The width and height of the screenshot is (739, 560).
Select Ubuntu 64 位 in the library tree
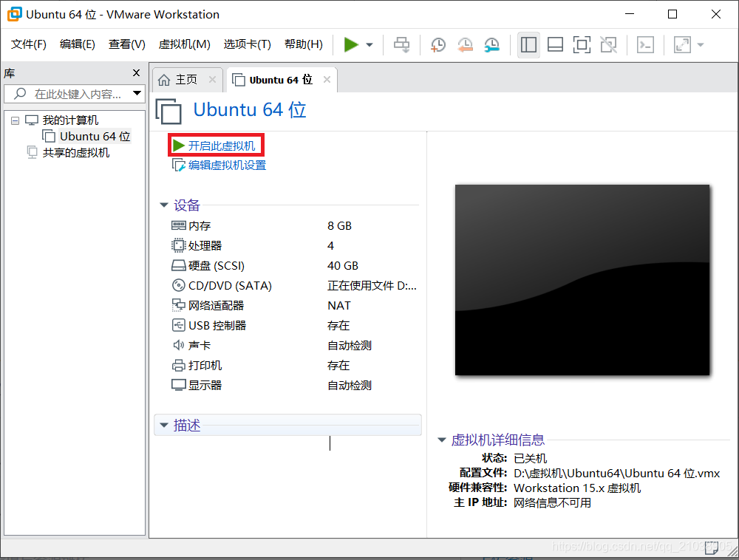pyautogui.click(x=95, y=136)
